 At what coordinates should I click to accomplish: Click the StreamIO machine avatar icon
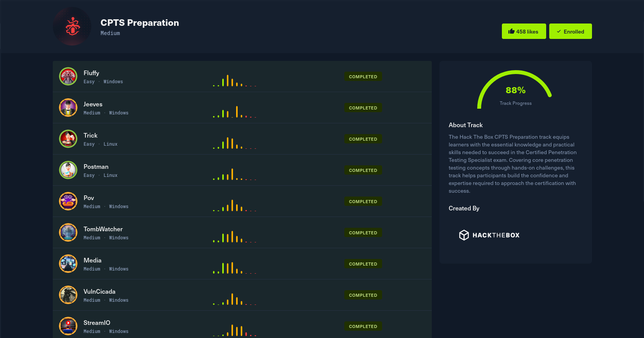pyautogui.click(x=68, y=326)
